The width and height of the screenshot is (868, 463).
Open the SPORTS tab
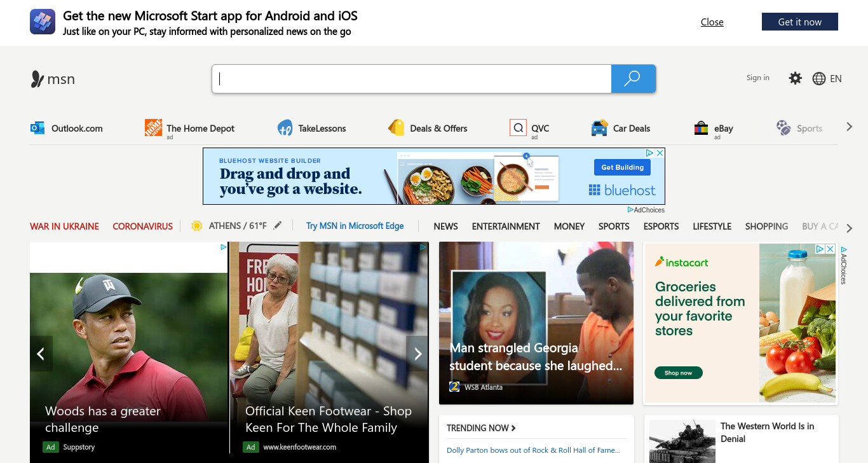[x=614, y=226]
